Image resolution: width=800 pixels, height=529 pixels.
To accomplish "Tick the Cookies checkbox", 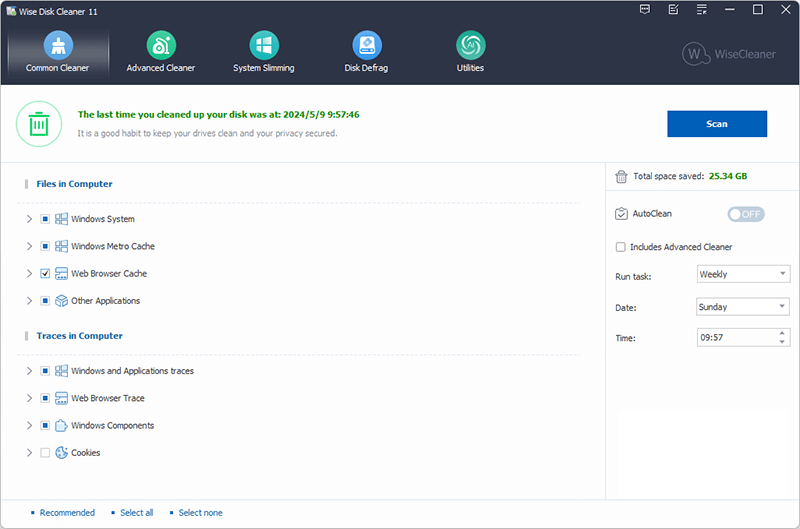I will coord(45,453).
